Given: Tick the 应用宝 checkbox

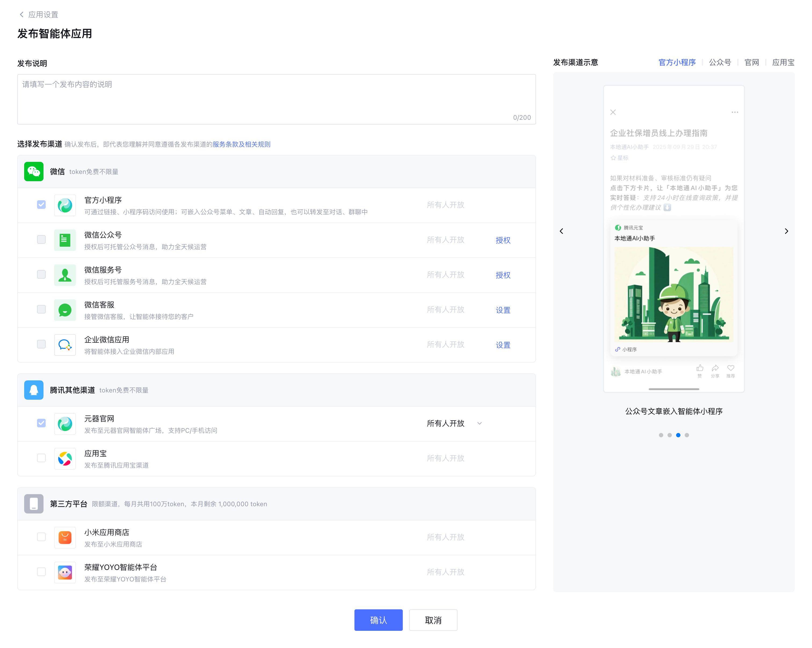Looking at the screenshot, I should [41, 458].
